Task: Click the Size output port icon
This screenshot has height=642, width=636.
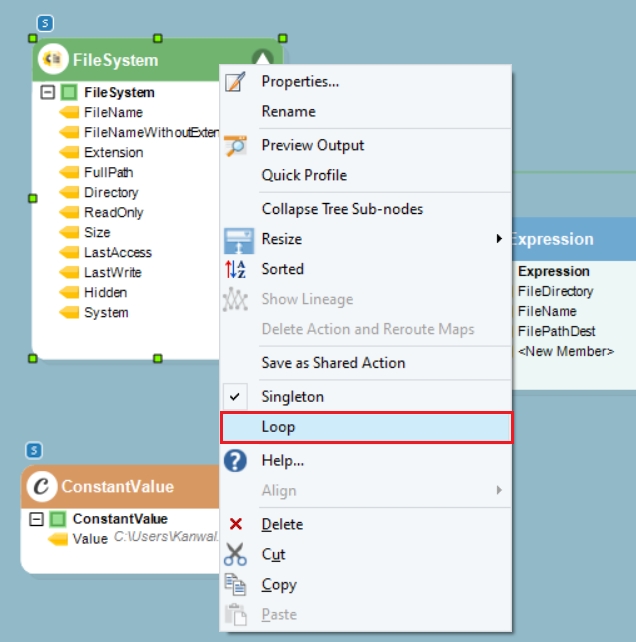Action: [x=69, y=233]
